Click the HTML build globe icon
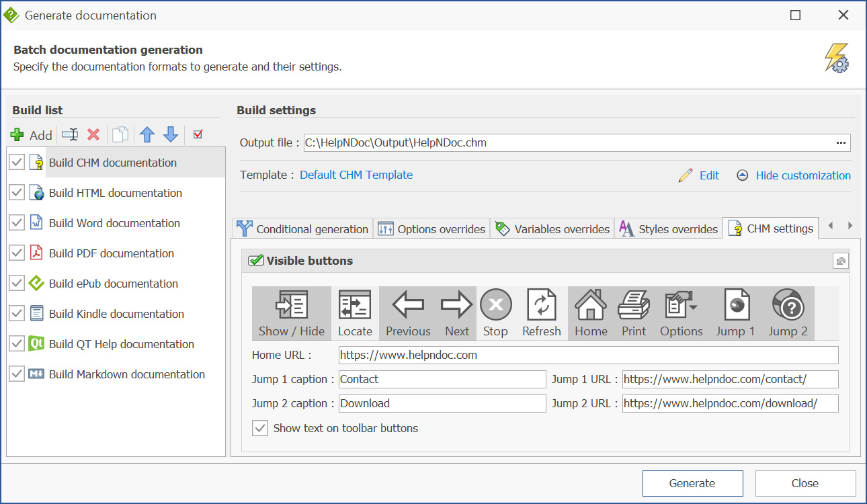 coord(37,193)
